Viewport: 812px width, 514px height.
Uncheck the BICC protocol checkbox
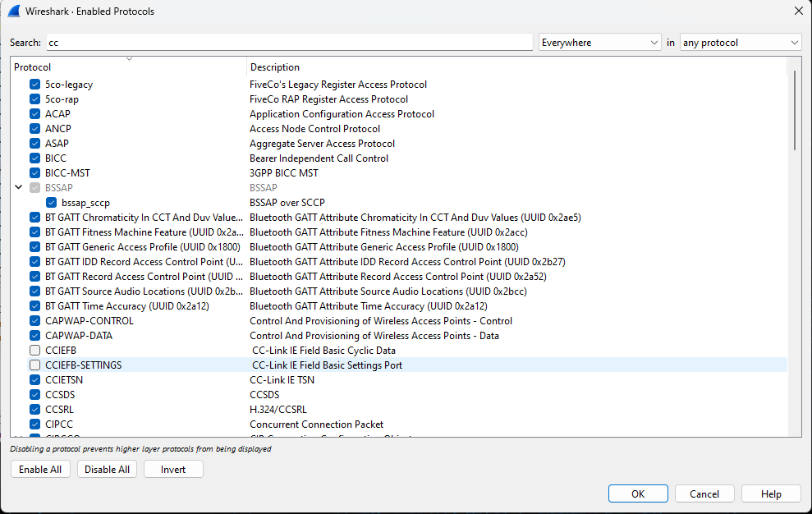click(34, 158)
